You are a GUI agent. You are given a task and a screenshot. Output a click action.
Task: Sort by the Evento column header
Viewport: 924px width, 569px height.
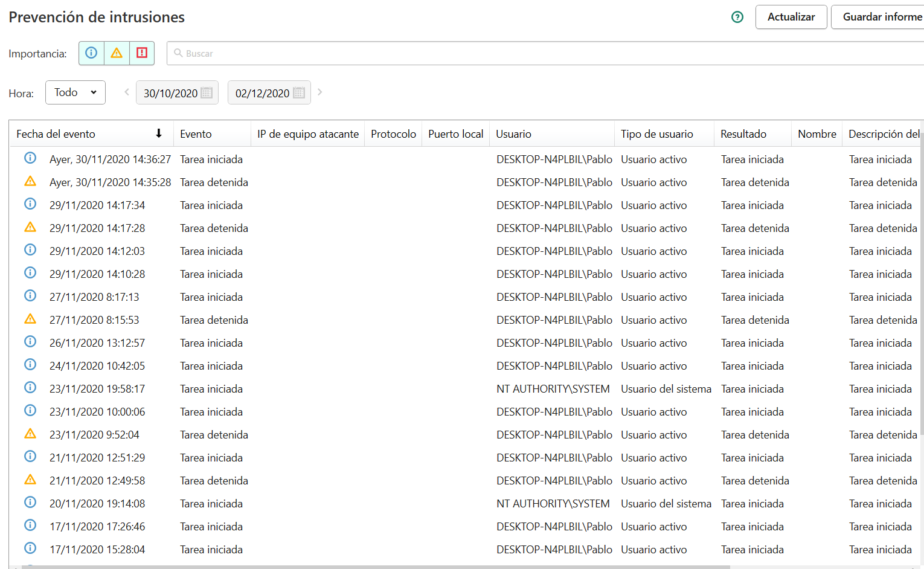click(x=196, y=134)
